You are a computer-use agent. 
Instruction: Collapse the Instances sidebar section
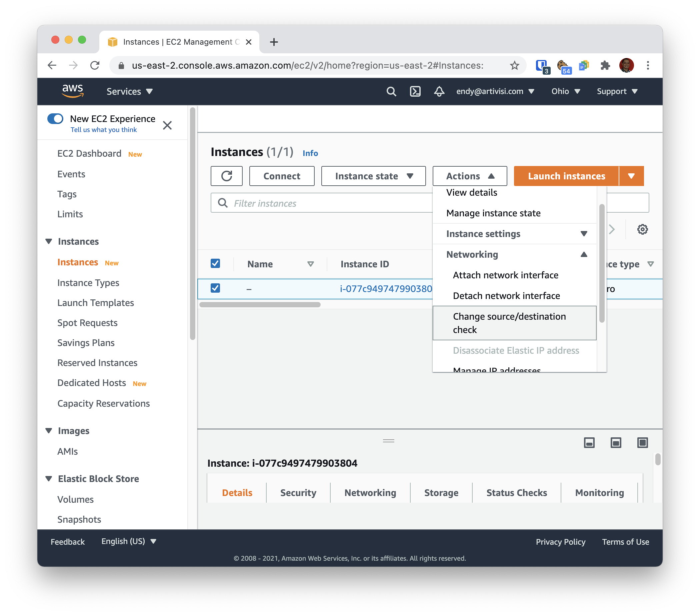point(49,241)
